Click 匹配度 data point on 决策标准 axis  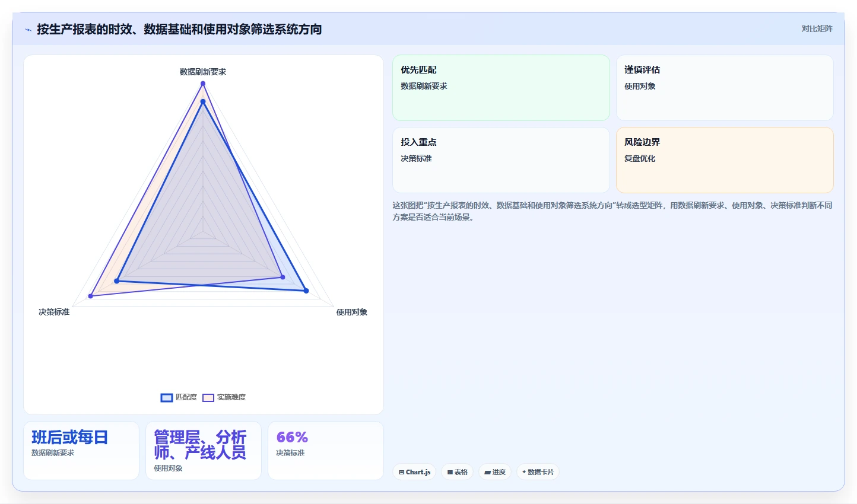pyautogui.click(x=116, y=281)
